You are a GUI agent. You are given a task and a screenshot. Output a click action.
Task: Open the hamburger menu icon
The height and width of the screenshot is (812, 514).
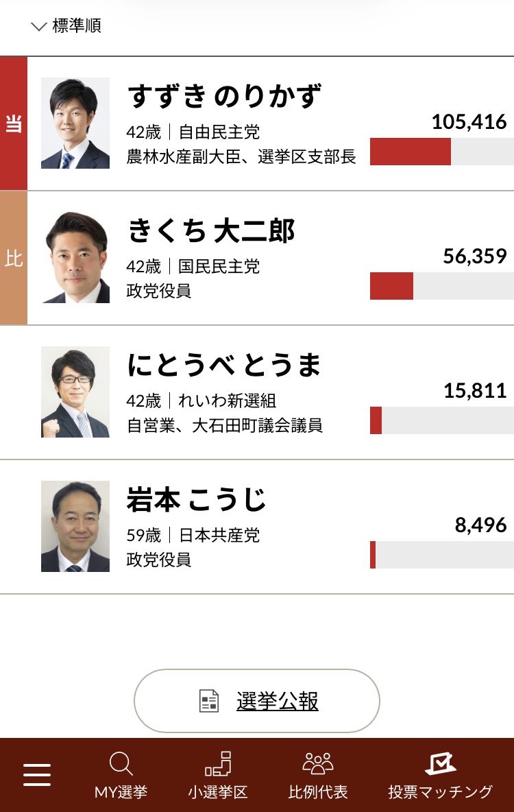37,775
